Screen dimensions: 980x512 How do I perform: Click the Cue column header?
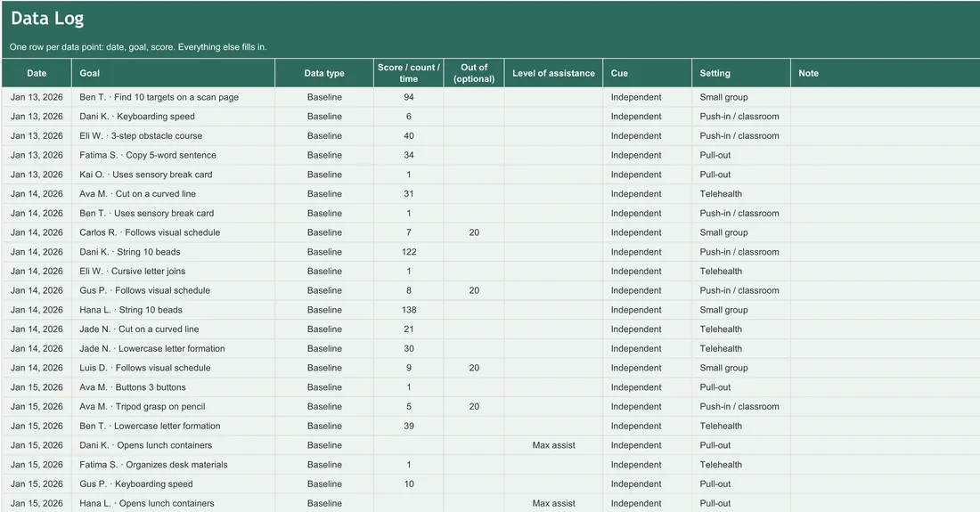pyautogui.click(x=648, y=73)
